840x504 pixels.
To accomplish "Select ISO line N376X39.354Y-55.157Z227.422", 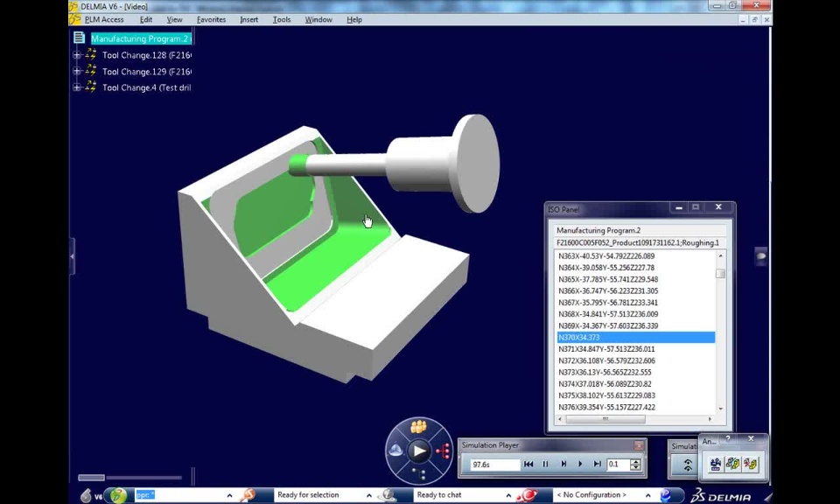I will click(x=636, y=407).
